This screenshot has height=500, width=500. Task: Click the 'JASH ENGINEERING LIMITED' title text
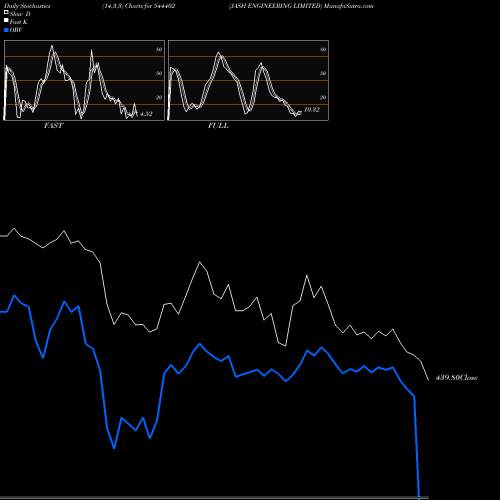click(x=275, y=6)
